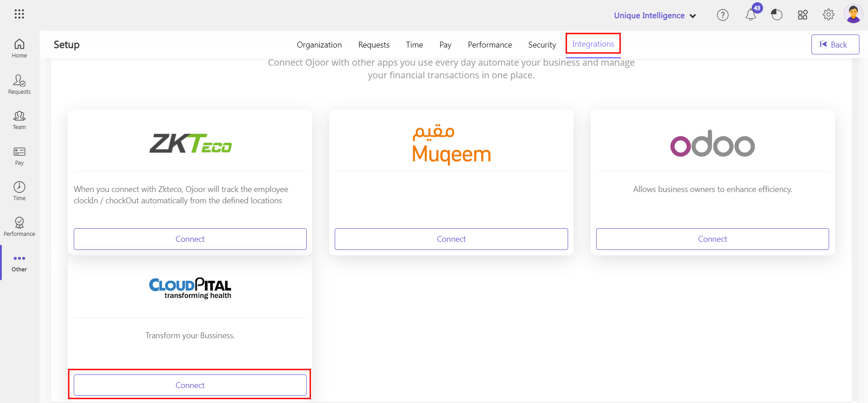The height and width of the screenshot is (403, 868).
Task: Open the user avatar profile menu
Action: [x=854, y=14]
